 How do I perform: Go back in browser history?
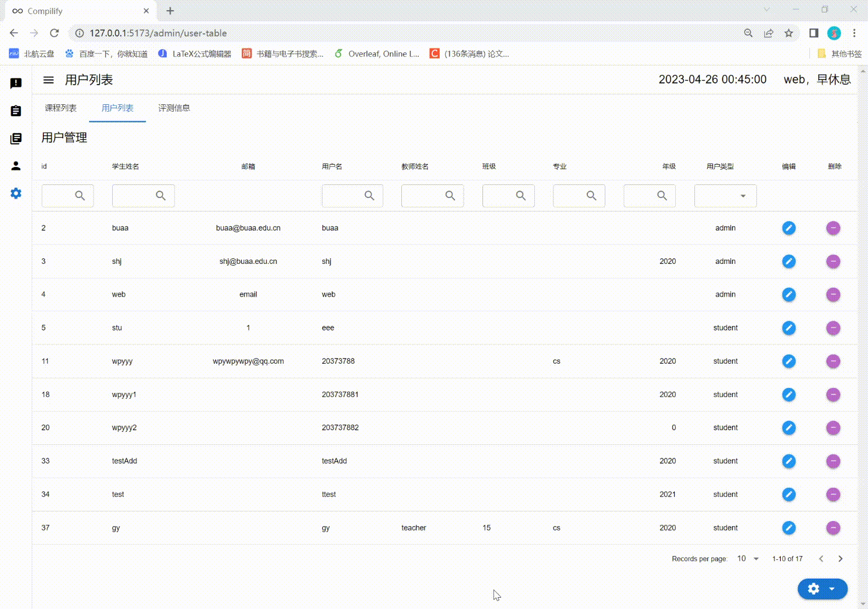14,33
